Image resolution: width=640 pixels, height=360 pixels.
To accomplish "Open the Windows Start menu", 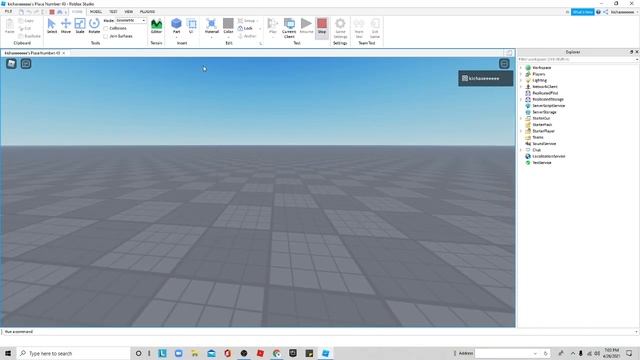I will 8,353.
